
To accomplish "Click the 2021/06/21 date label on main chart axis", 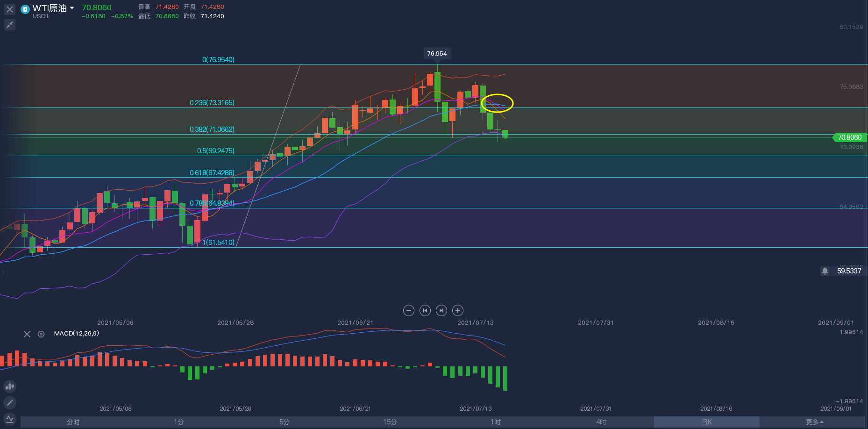I will [x=355, y=322].
